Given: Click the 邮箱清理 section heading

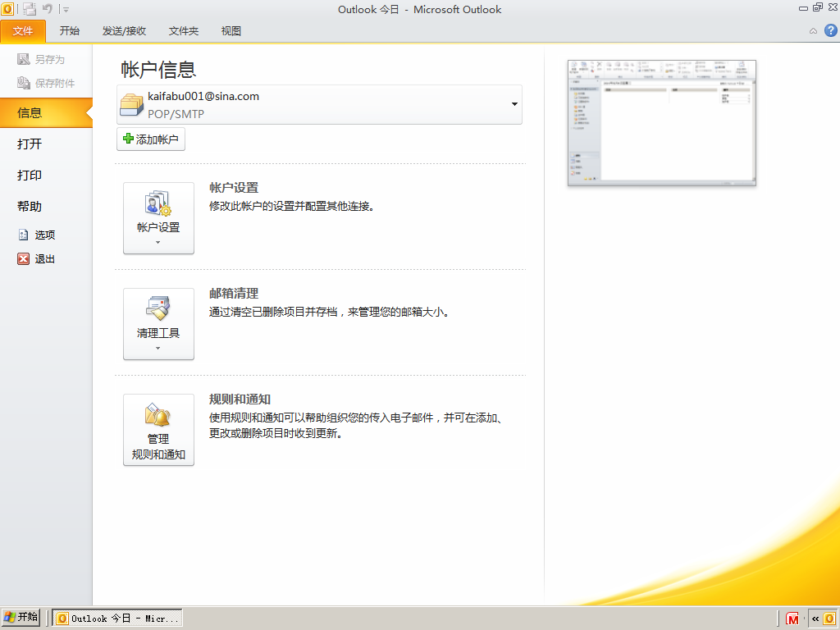Looking at the screenshot, I should pyautogui.click(x=234, y=294).
